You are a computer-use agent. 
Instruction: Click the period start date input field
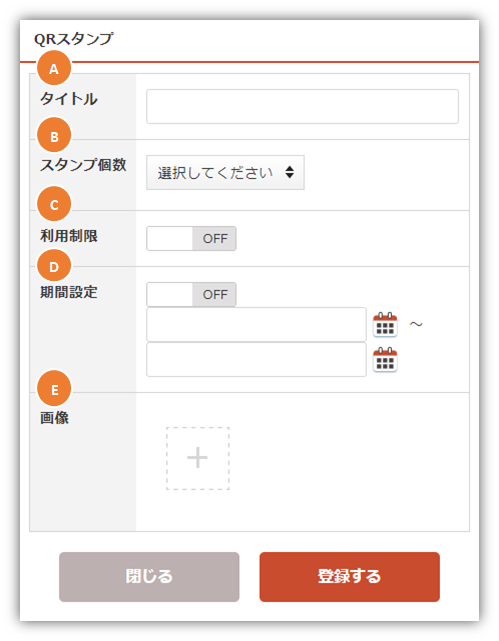[256, 325]
